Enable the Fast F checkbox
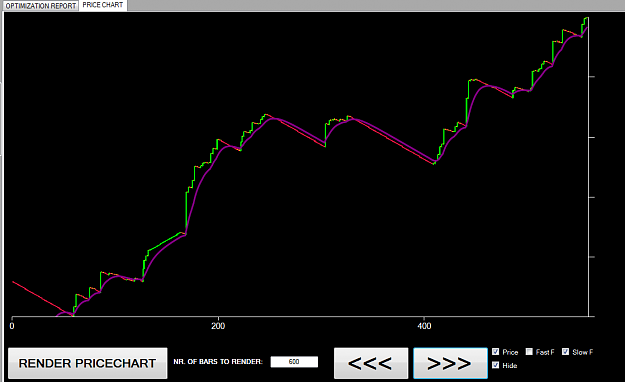 coord(529,352)
